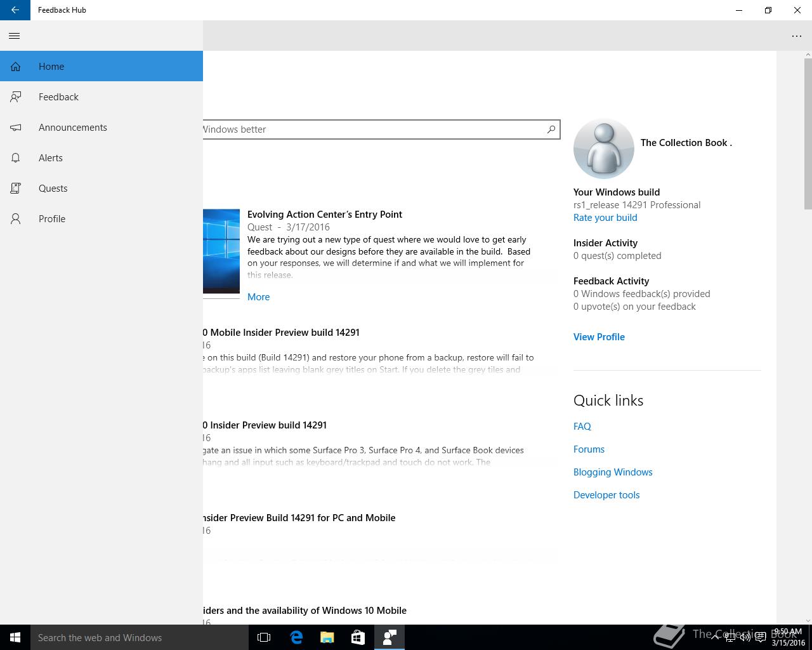Click the vertical scrollbar thumb

(x=808, y=134)
